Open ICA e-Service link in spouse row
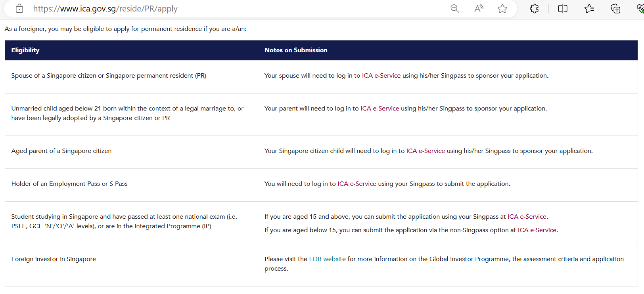This screenshot has height=294, width=644. [381, 76]
